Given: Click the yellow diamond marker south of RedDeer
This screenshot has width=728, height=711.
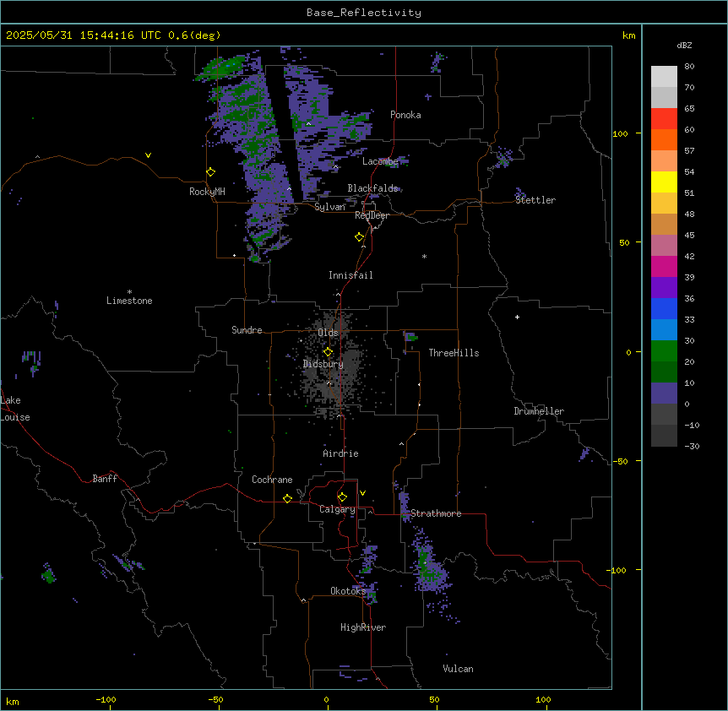Looking at the screenshot, I should tap(360, 237).
